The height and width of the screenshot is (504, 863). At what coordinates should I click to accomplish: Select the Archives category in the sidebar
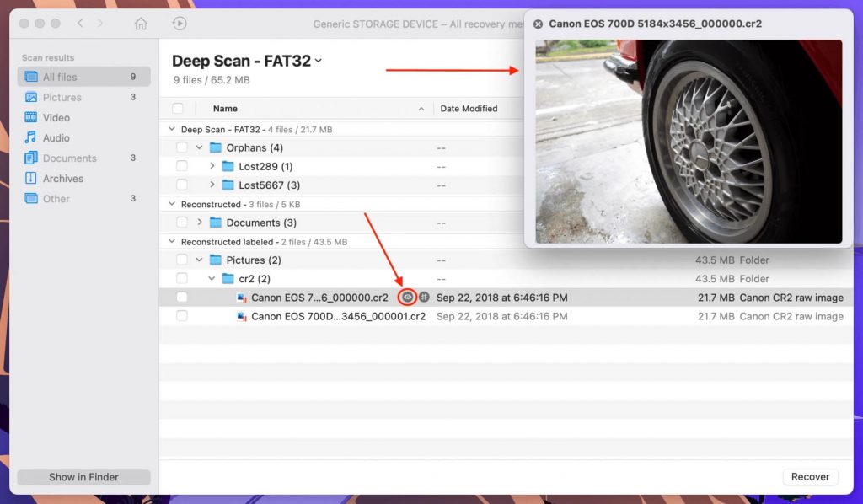62,178
